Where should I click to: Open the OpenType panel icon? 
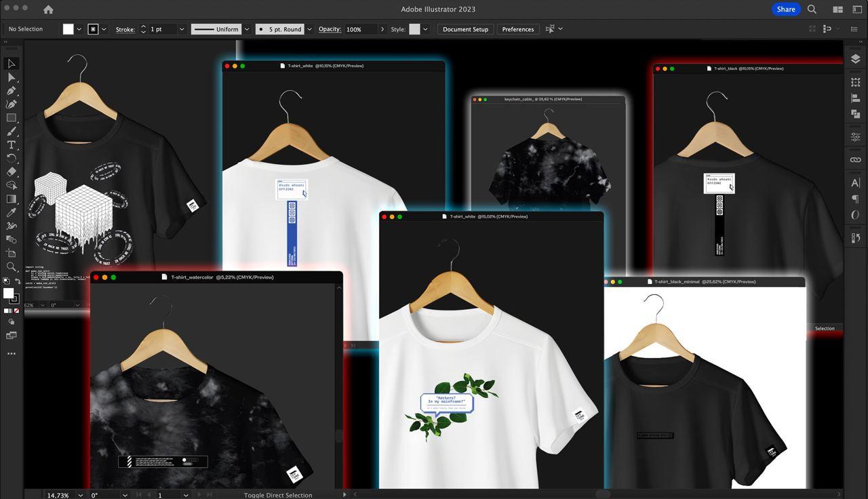855,216
